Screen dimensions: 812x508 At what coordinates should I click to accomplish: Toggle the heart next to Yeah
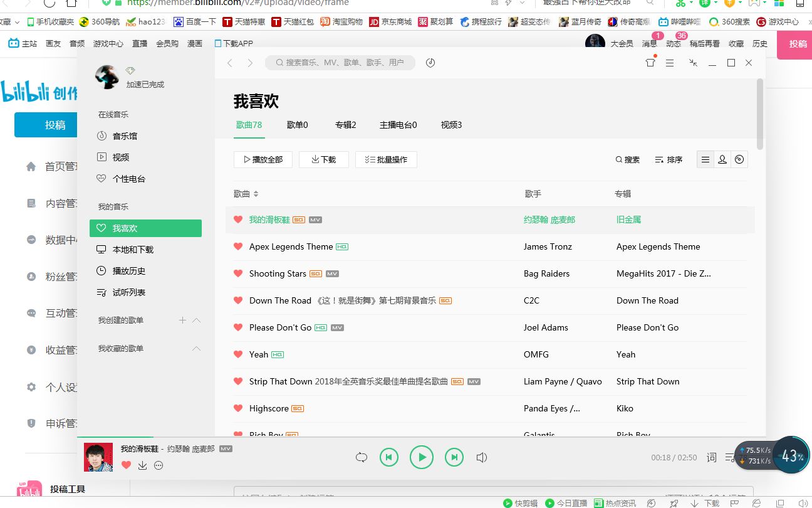[238, 354]
